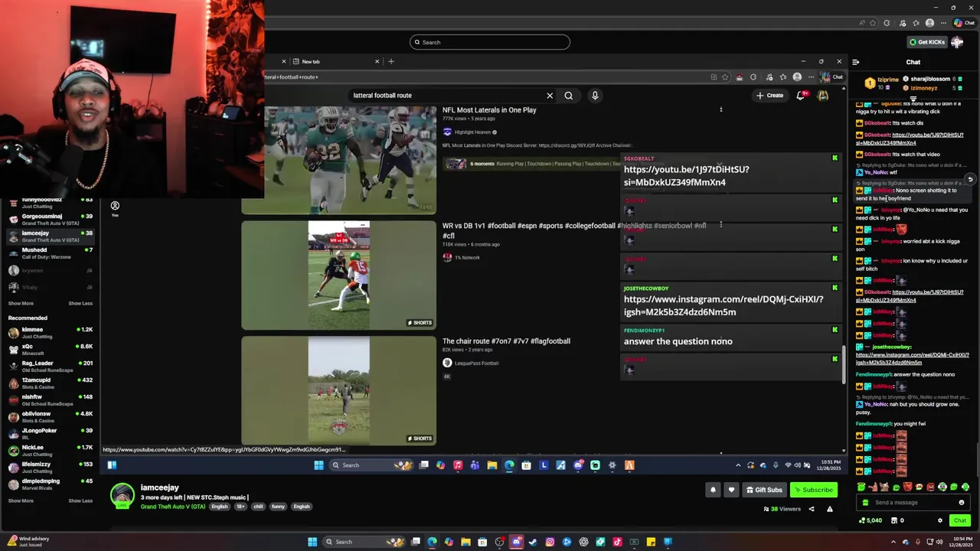
Task: Open the Kick profile avatar menu
Action: [x=957, y=42]
